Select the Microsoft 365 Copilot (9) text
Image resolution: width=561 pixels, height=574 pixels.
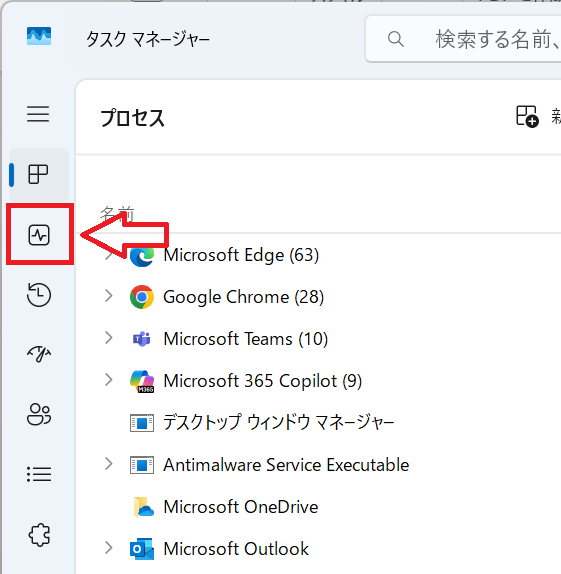[263, 381]
